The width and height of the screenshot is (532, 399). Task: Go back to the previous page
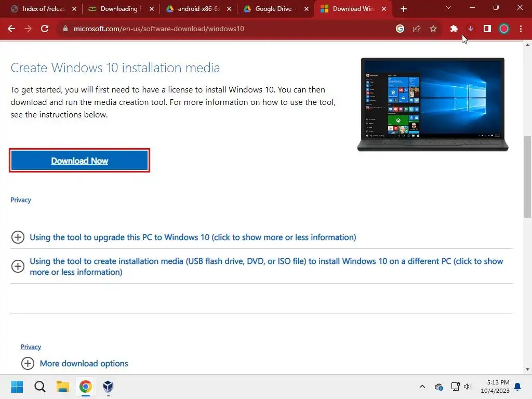click(x=11, y=29)
